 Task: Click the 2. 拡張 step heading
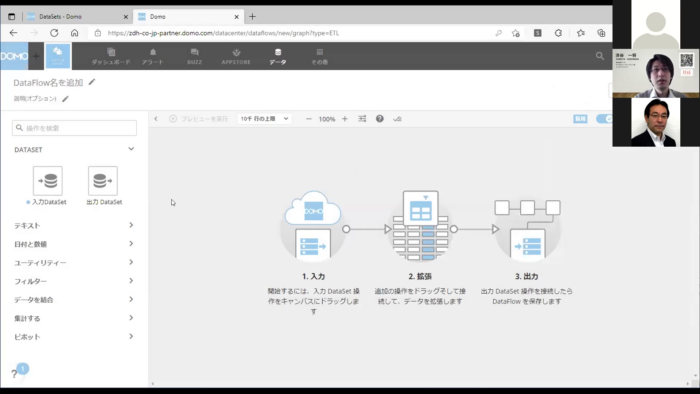click(420, 276)
